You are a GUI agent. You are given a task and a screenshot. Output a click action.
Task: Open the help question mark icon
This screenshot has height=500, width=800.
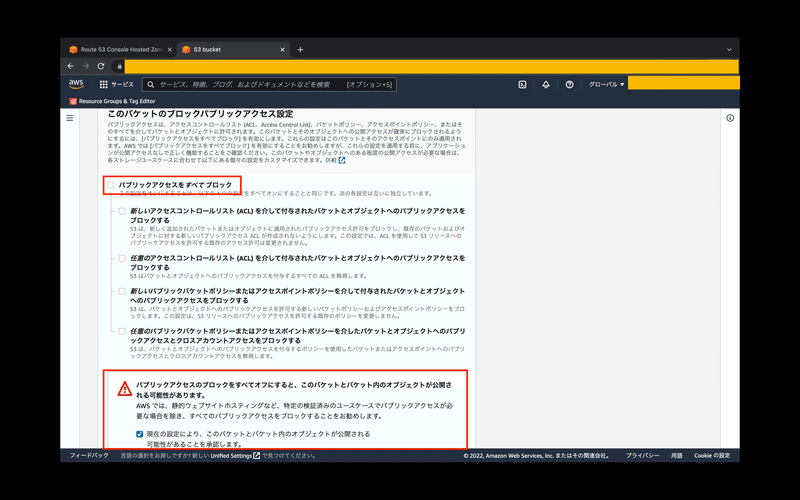point(569,85)
